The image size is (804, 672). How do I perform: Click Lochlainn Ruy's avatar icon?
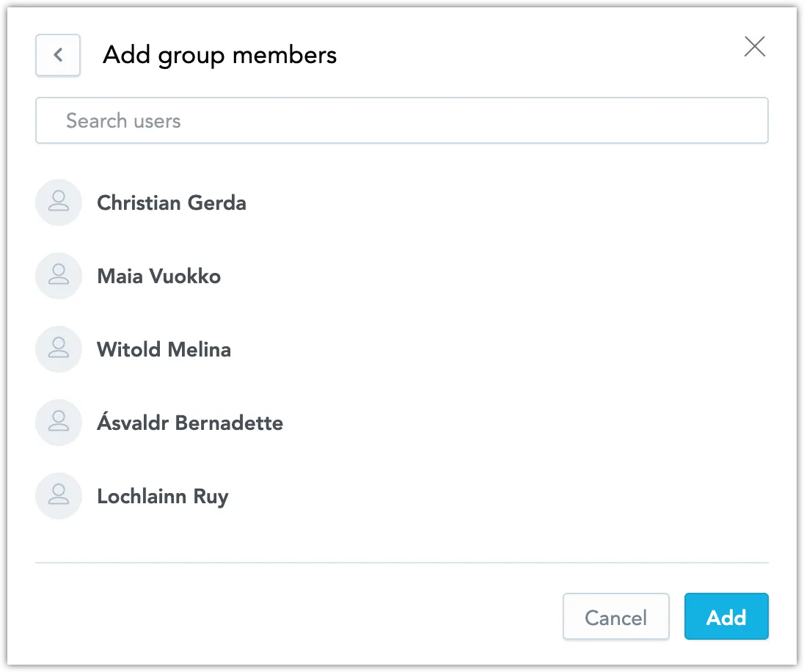point(58,496)
